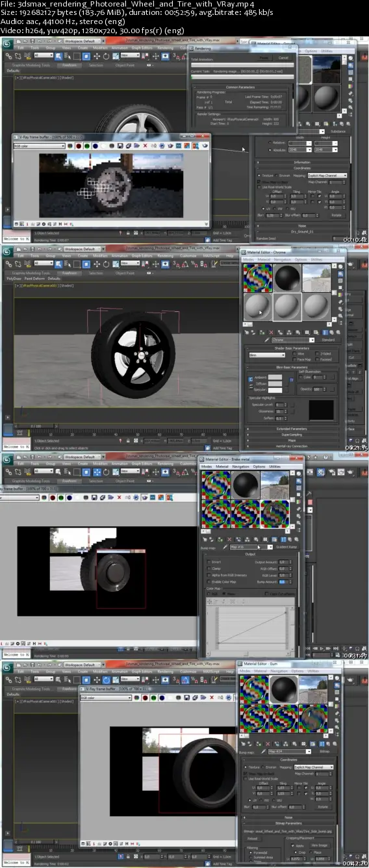
Task: Tick Enable Color Map in Brake metal editor
Action: [x=209, y=581]
